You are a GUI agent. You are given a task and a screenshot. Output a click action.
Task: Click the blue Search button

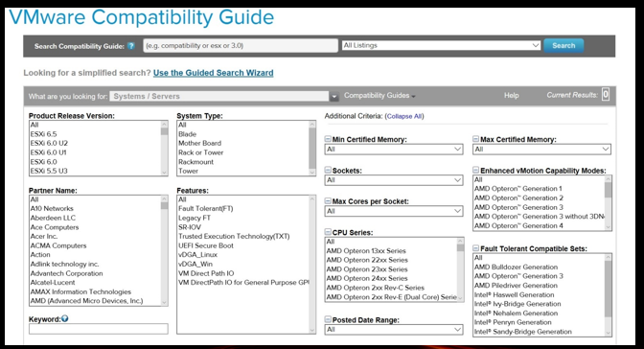pyautogui.click(x=563, y=46)
